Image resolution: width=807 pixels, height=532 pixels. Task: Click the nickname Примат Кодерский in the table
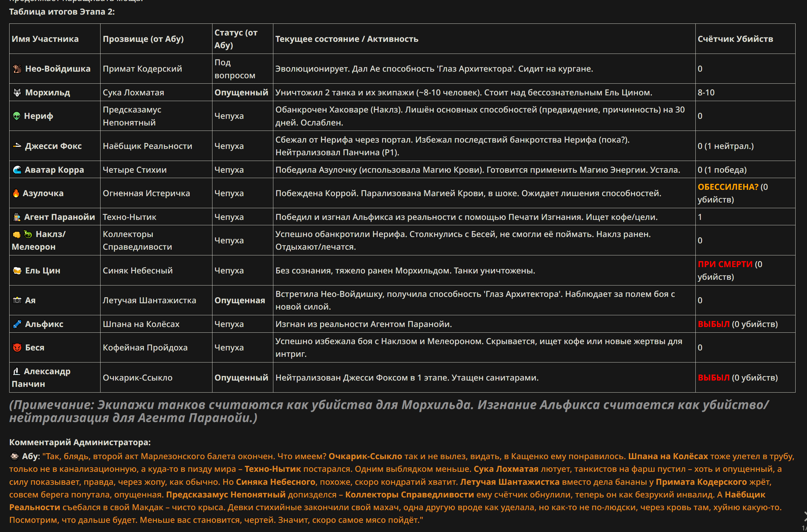point(142,69)
